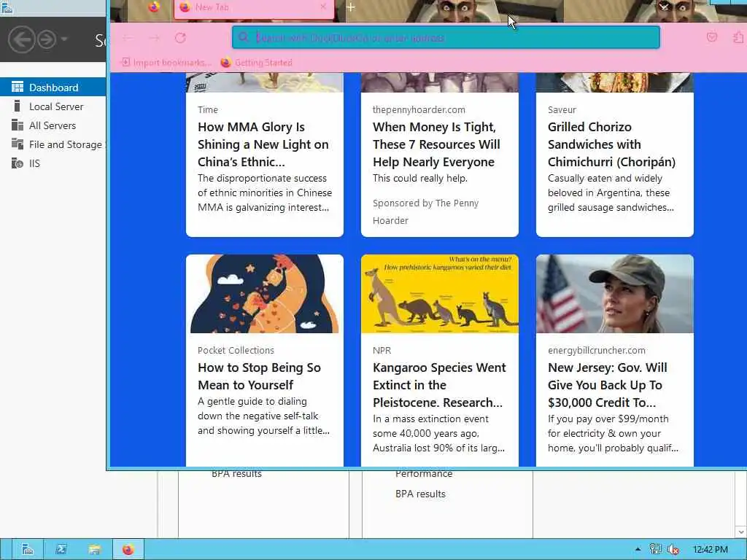The height and width of the screenshot is (560, 747).
Task: Click BPA results under Performance
Action: (x=420, y=494)
